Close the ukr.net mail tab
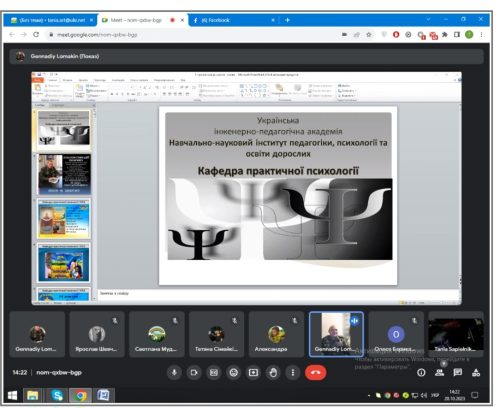 pyautogui.click(x=91, y=20)
